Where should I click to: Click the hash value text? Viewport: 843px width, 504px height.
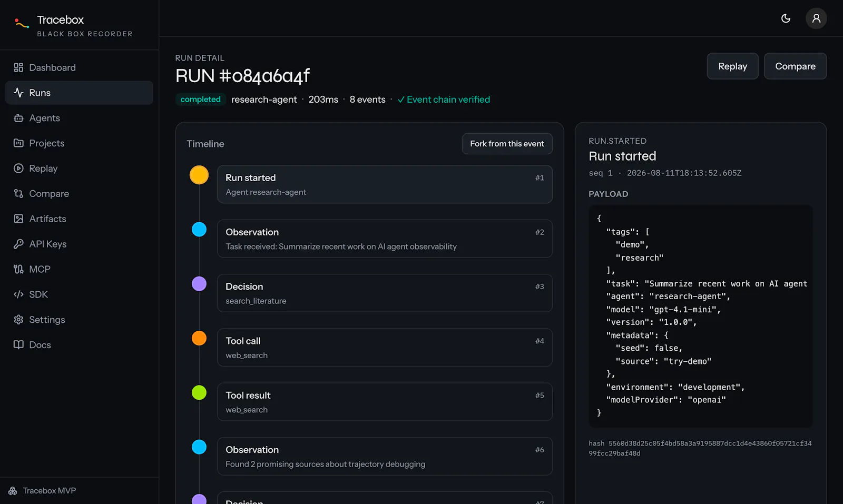pyautogui.click(x=700, y=448)
